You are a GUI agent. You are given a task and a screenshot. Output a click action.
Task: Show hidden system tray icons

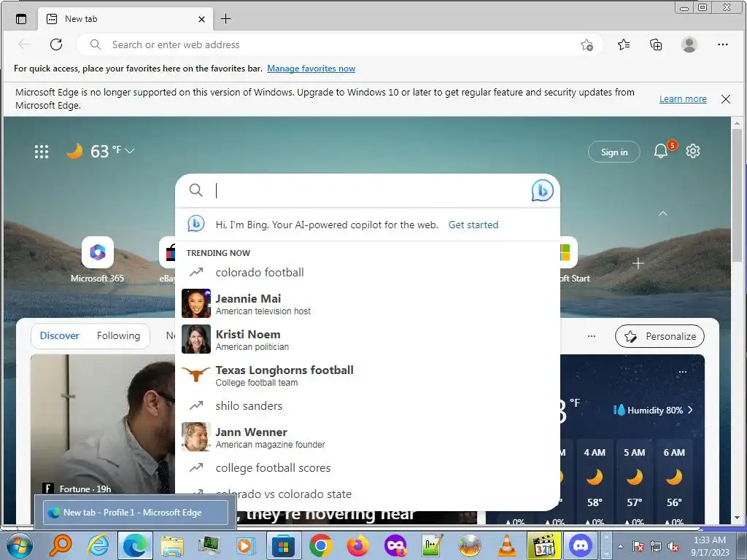pyautogui.click(x=620, y=546)
